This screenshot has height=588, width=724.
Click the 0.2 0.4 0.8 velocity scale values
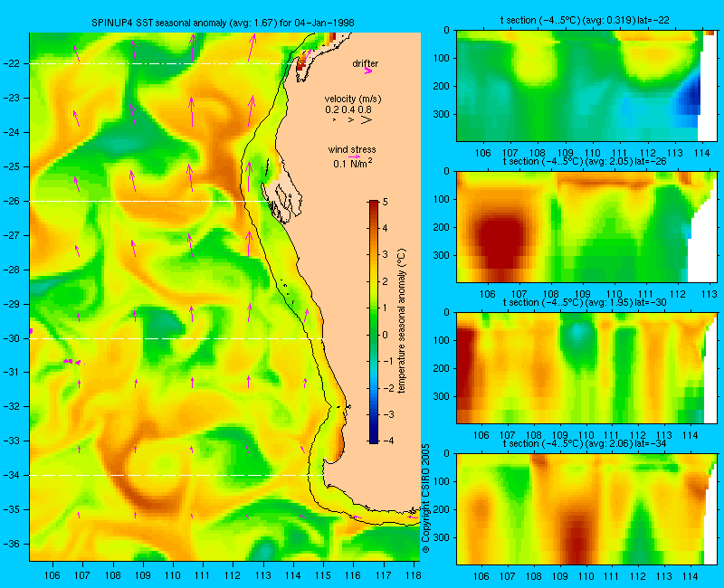pos(348,109)
